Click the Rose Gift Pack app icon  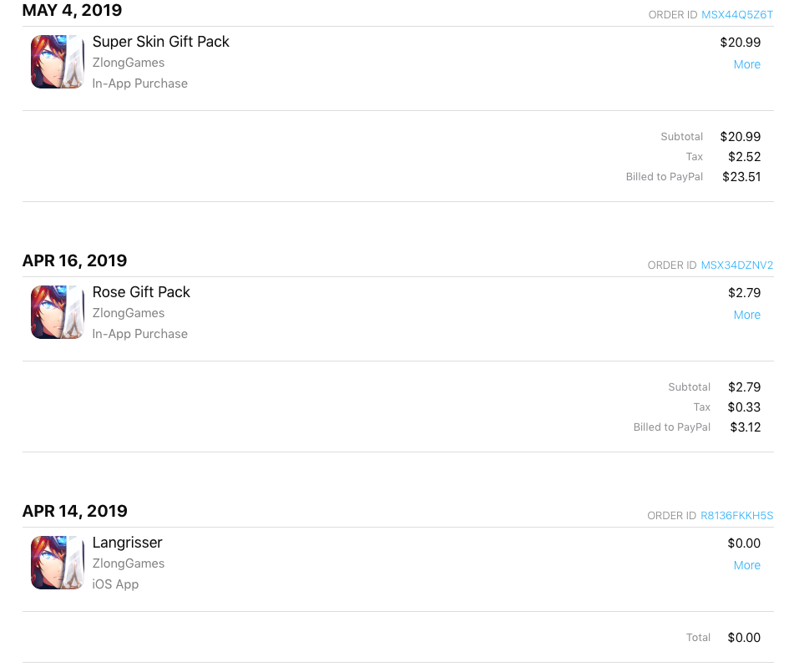tap(57, 312)
